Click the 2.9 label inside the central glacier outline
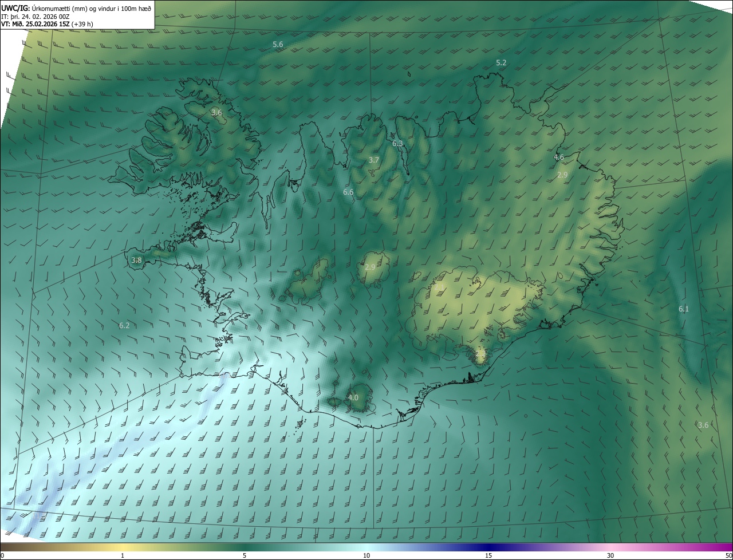The image size is (733, 560). pos(370,267)
